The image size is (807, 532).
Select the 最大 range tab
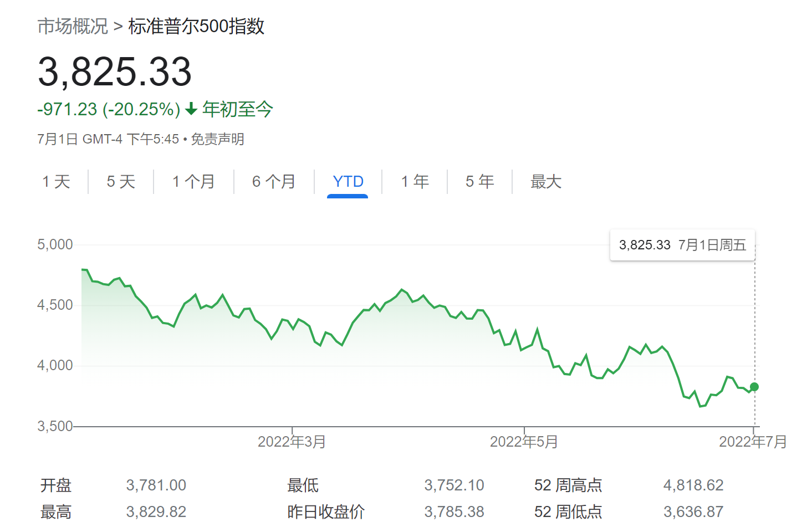point(546,182)
